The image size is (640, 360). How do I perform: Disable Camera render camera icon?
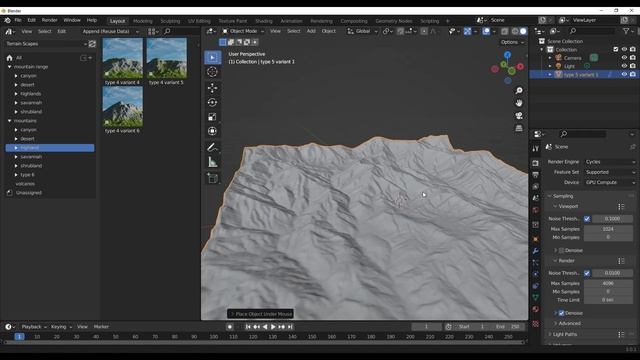point(633,58)
